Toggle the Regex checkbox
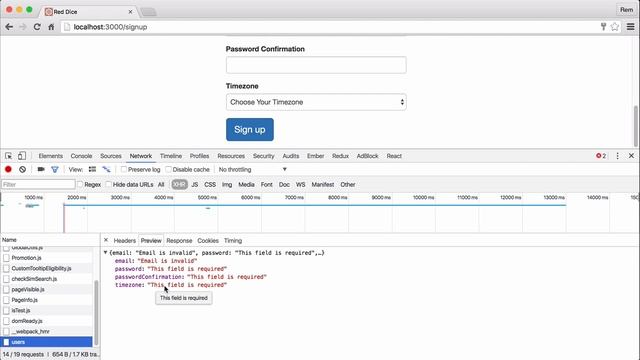The height and width of the screenshot is (360, 640). click(80, 184)
